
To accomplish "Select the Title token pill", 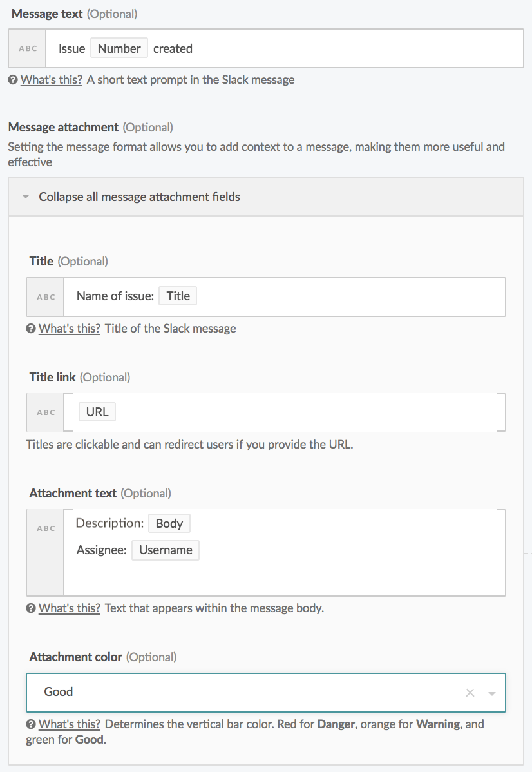I will pos(178,296).
